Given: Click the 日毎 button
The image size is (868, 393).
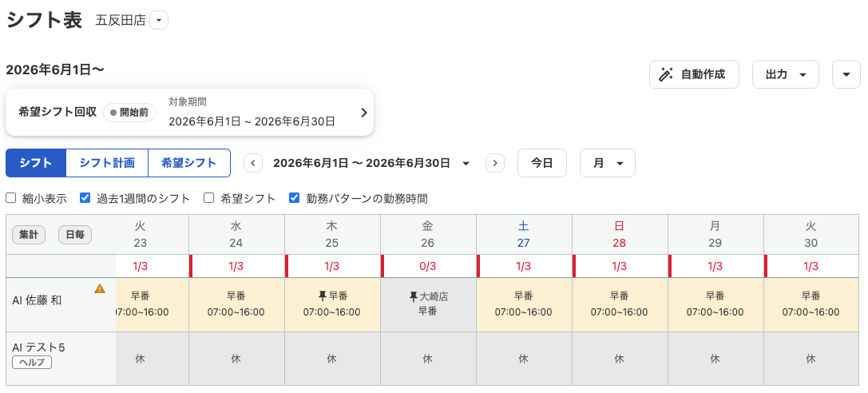Looking at the screenshot, I should (75, 235).
